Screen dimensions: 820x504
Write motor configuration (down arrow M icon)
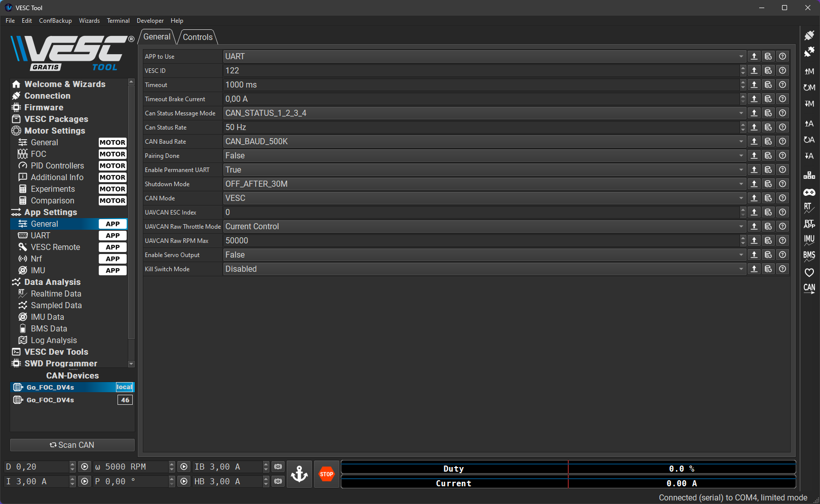click(809, 104)
